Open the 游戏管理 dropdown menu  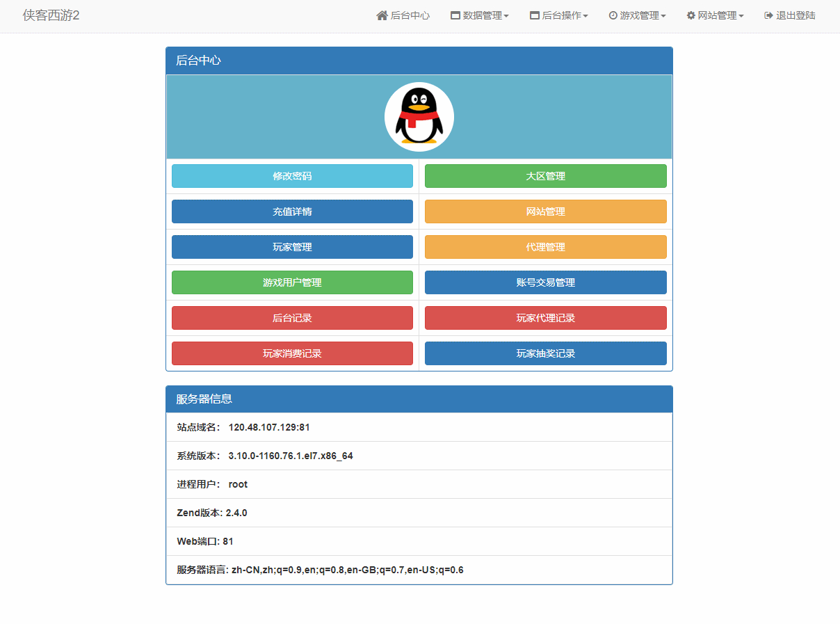tap(637, 15)
